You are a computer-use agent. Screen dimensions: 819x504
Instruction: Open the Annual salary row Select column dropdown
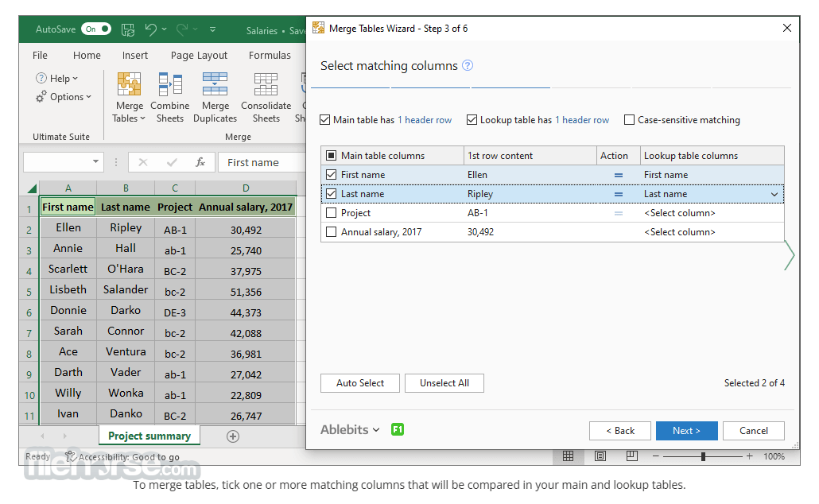click(x=680, y=232)
